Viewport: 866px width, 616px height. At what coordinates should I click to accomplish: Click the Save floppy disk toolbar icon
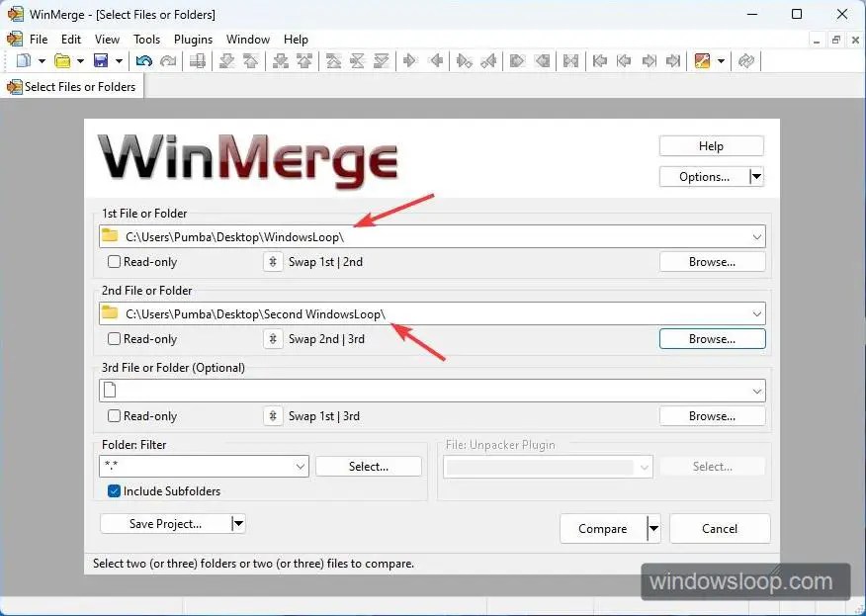click(x=101, y=60)
